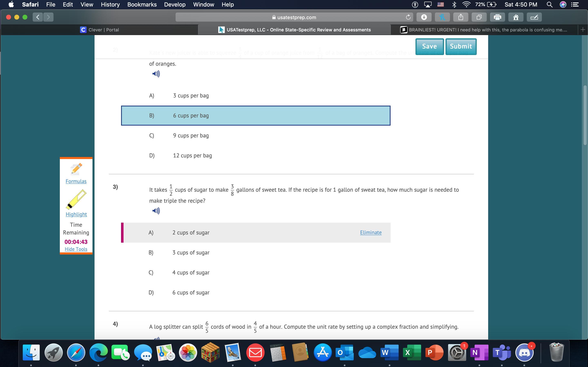Reload the usatestprep page
Viewport: 588px width, 367px height.
[408, 17]
